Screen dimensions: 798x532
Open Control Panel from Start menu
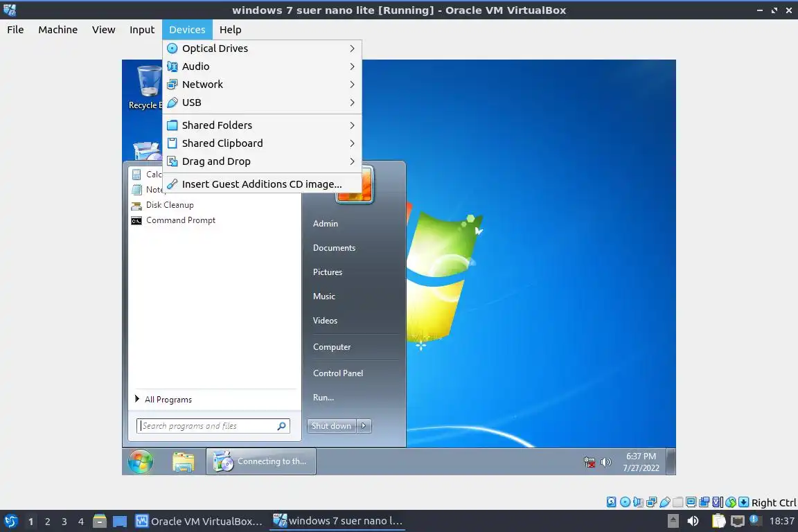tap(338, 373)
